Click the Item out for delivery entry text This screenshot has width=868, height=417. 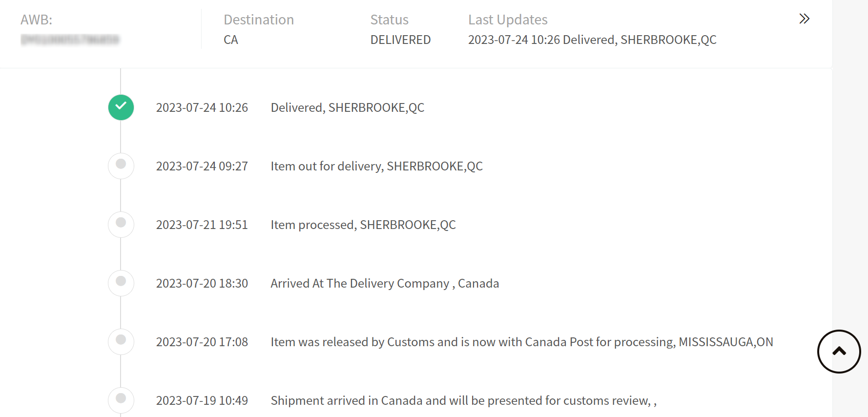click(x=376, y=166)
